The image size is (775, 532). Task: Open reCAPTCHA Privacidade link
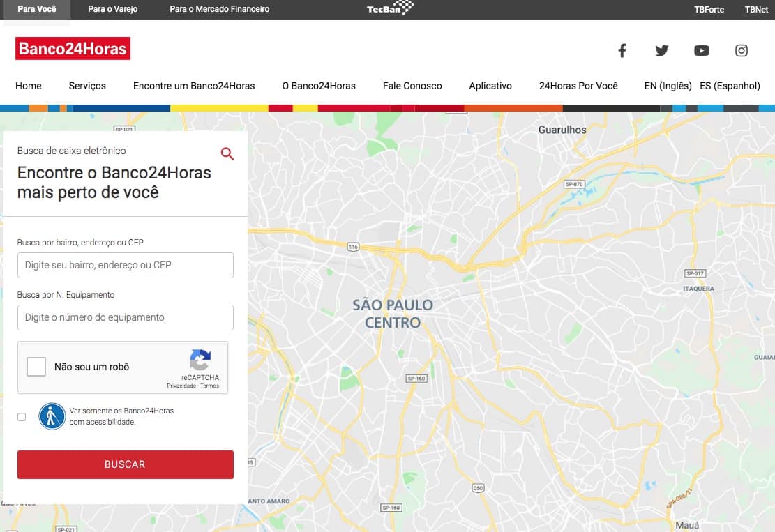pyautogui.click(x=181, y=386)
